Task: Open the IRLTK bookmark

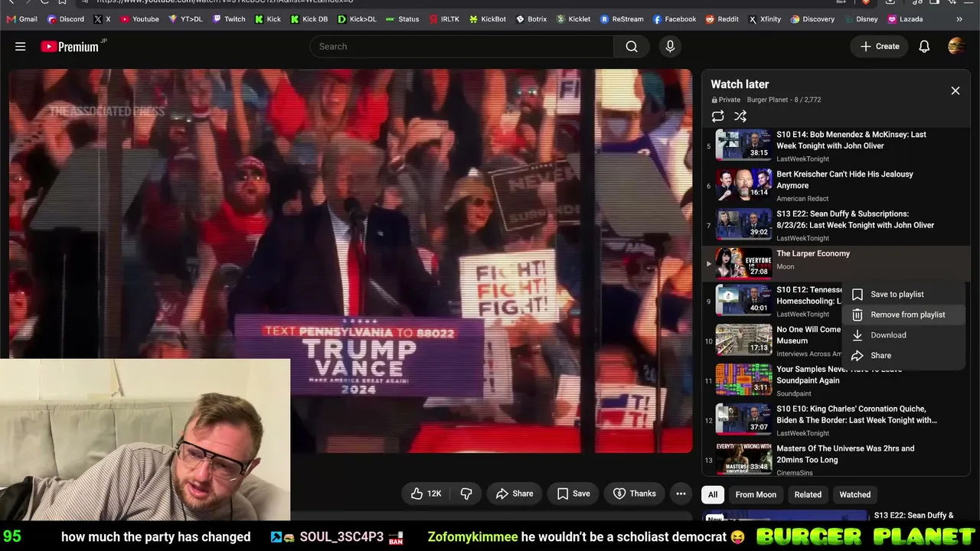Action: (445, 19)
